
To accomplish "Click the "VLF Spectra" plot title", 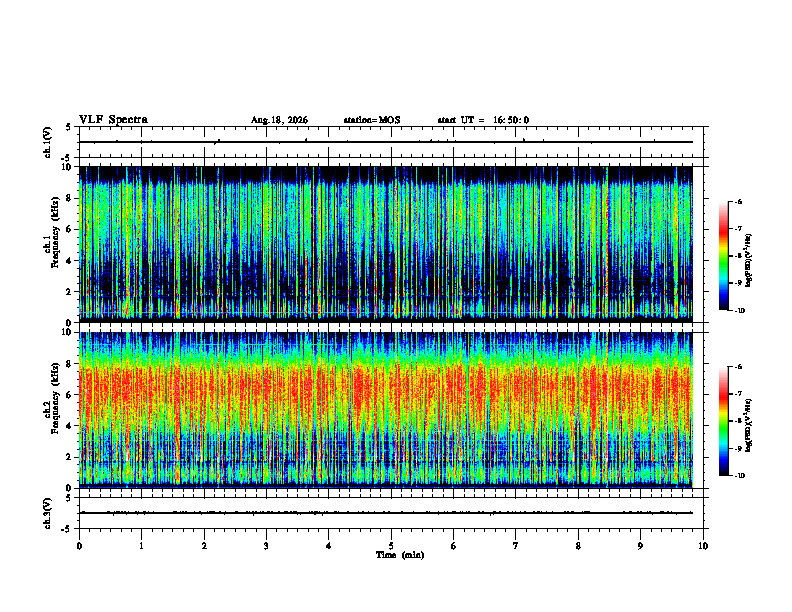I will click(x=113, y=120).
